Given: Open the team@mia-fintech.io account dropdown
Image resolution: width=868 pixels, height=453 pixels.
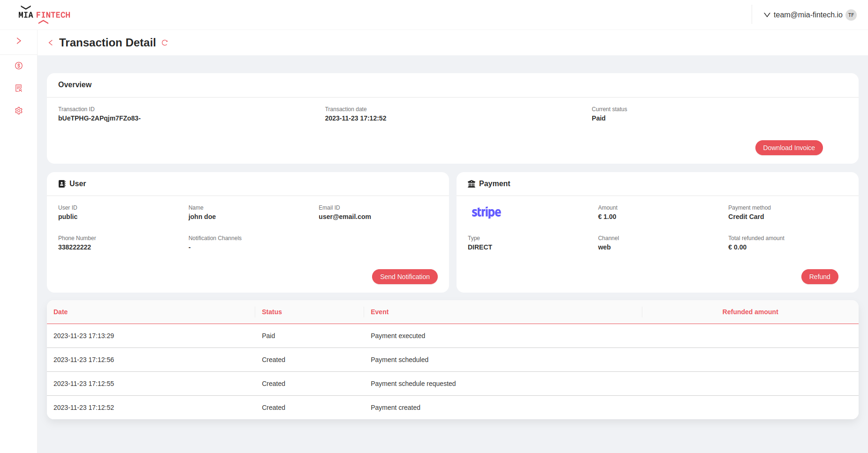Looking at the screenshot, I should tap(807, 15).
